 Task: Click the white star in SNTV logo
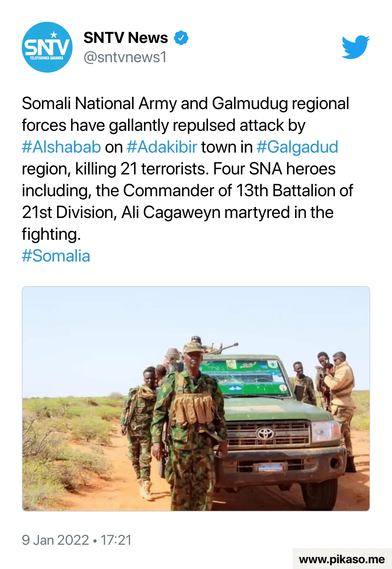[x=54, y=35]
